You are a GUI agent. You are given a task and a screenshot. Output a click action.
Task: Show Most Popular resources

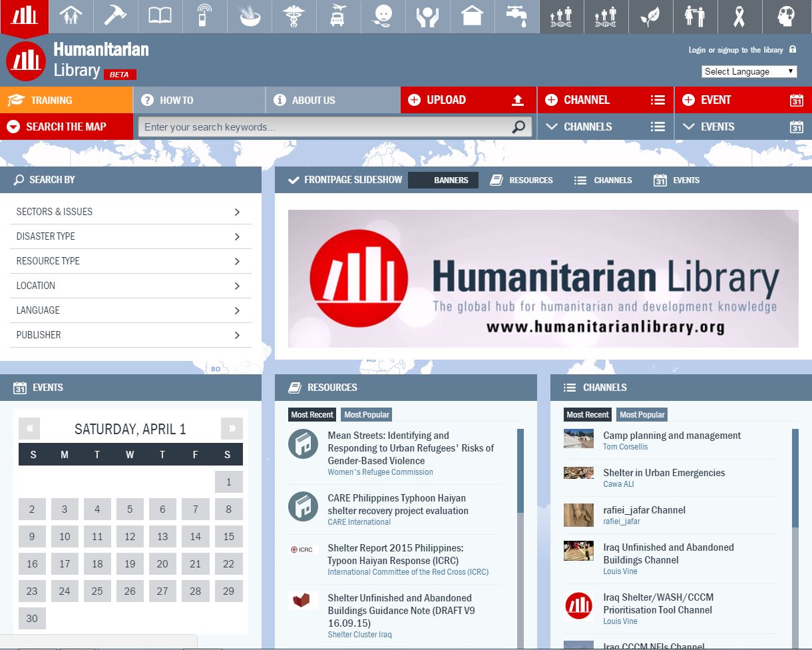click(367, 414)
